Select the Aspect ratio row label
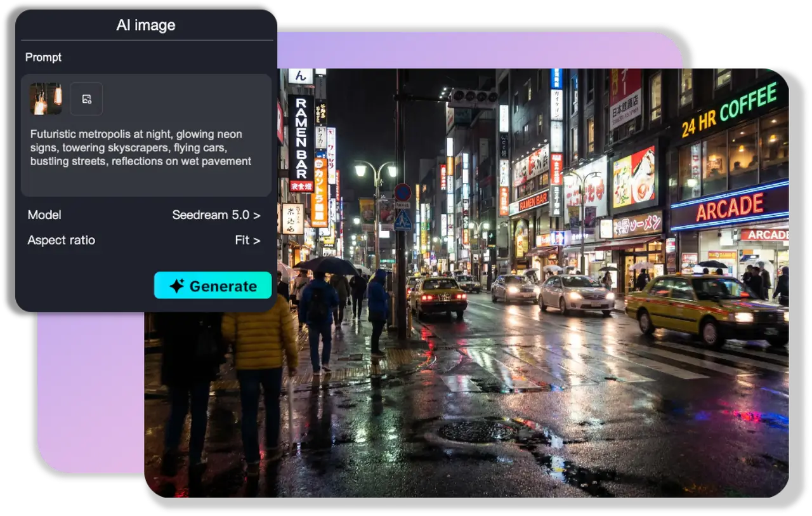 tap(61, 240)
